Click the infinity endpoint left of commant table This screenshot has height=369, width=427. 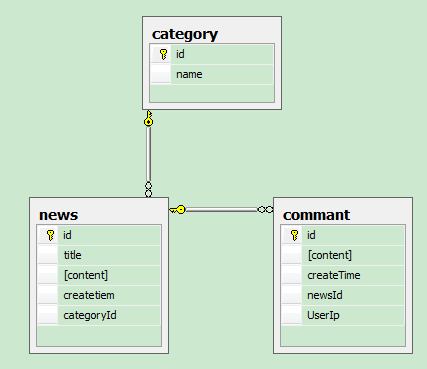pos(265,210)
